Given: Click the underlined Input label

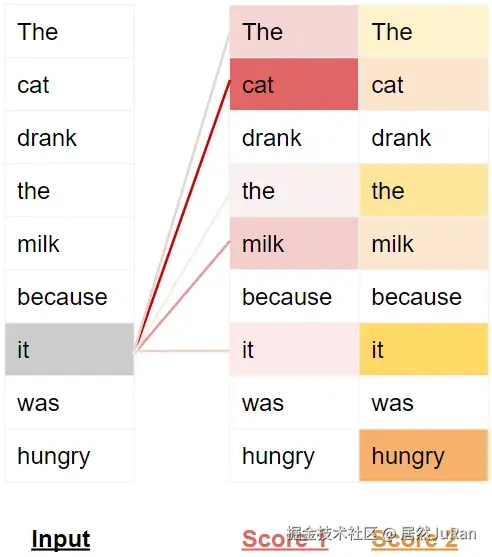Looking at the screenshot, I should point(61,539).
